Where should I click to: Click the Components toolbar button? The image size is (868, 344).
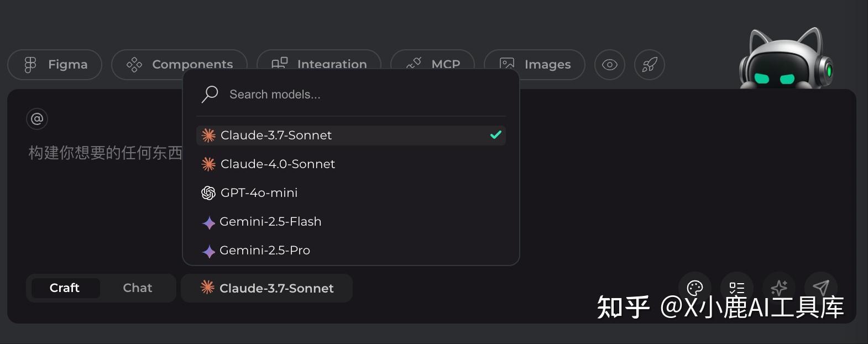179,65
